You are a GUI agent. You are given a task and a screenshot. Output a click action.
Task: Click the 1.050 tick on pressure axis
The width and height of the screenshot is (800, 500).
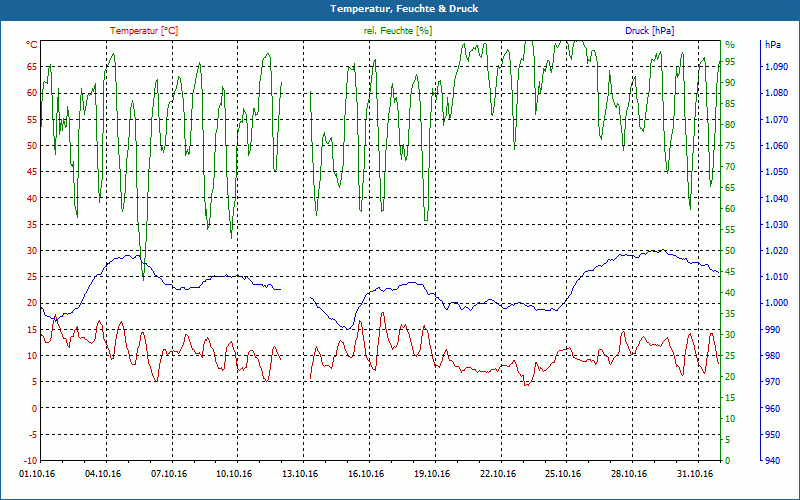[x=777, y=172]
